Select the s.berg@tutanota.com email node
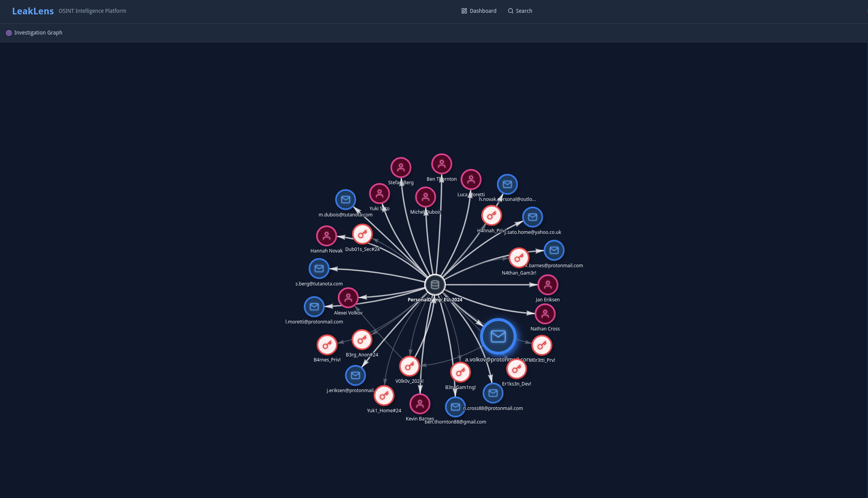 319,269
